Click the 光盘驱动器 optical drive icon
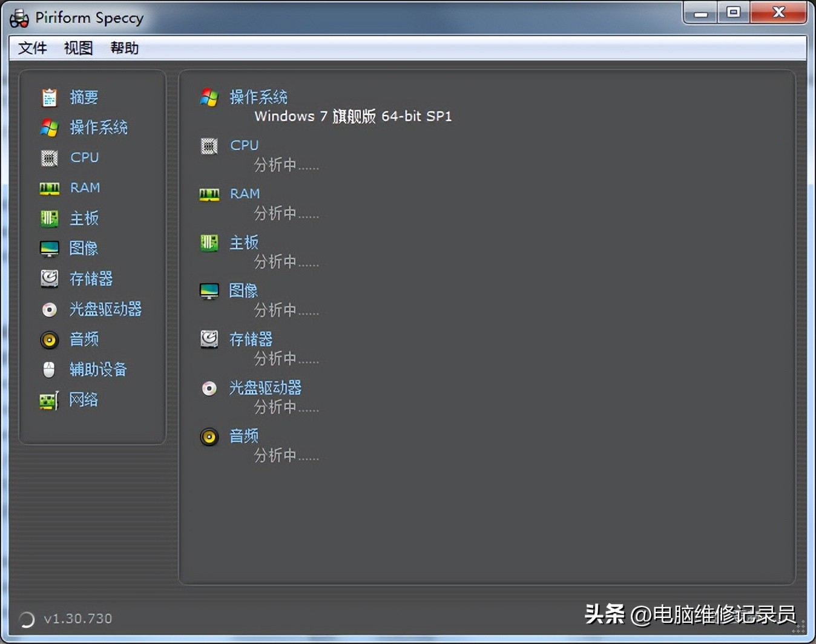 pos(49,309)
